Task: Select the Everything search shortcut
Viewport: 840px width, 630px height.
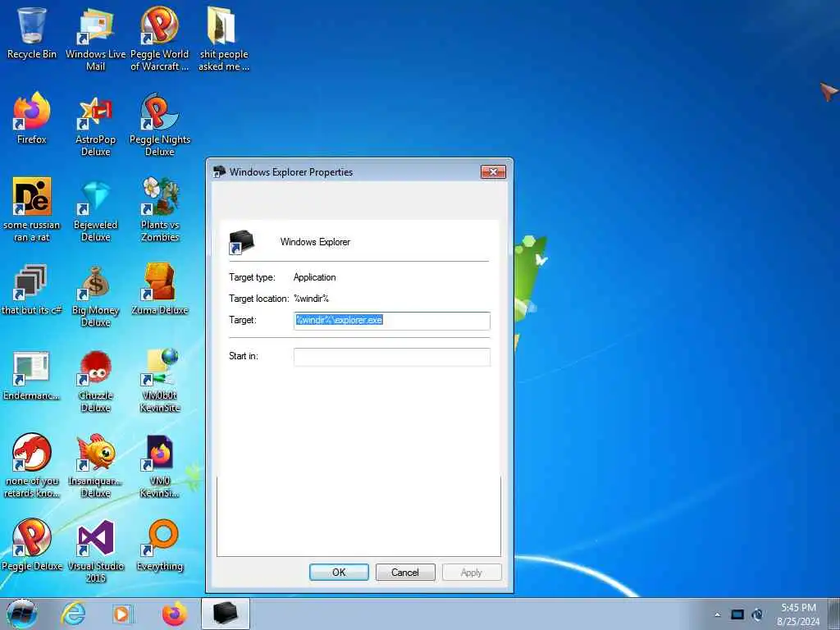Action: pyautogui.click(x=160, y=545)
